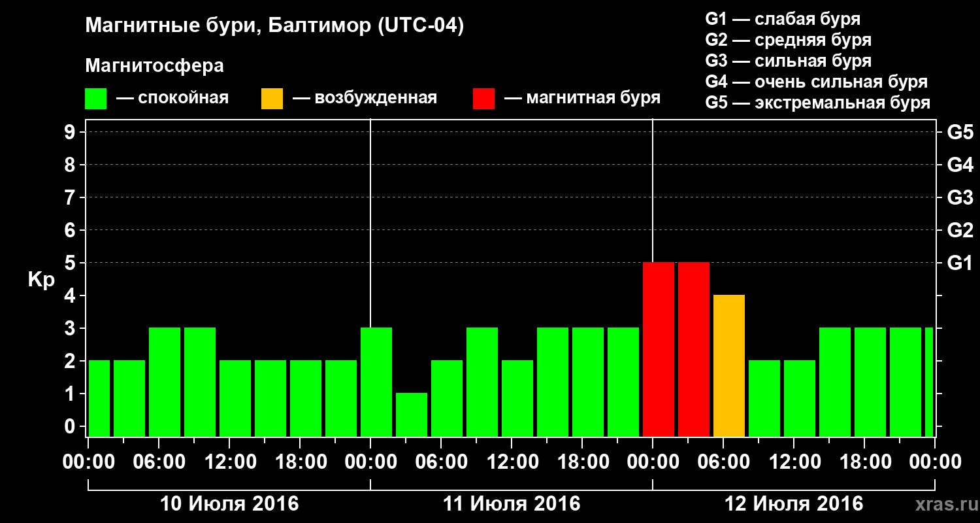Click the green bar starting 00:00 on 11 July
The image size is (980, 523).
click(x=376, y=382)
